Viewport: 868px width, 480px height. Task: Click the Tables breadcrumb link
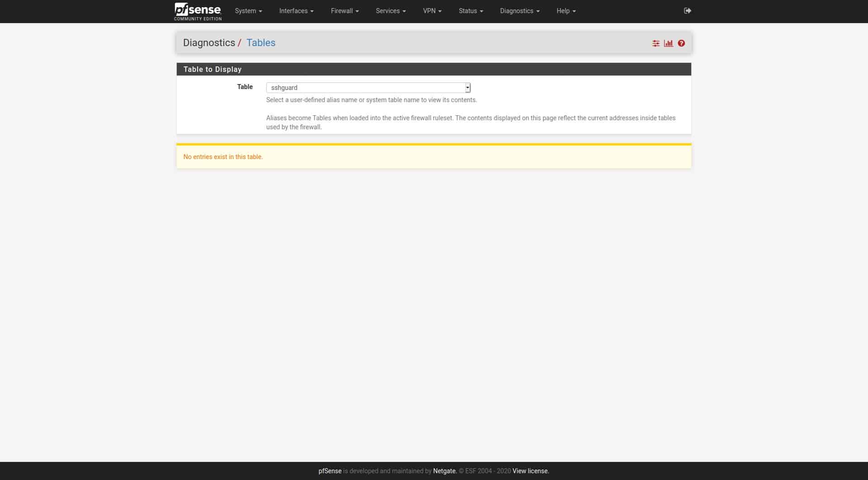click(261, 42)
